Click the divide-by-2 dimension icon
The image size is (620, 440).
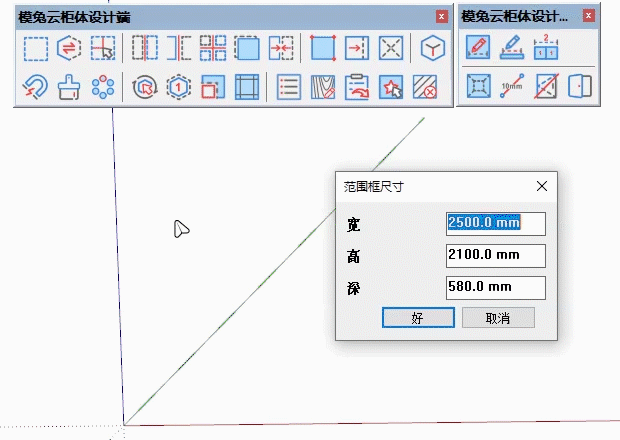(x=545, y=48)
